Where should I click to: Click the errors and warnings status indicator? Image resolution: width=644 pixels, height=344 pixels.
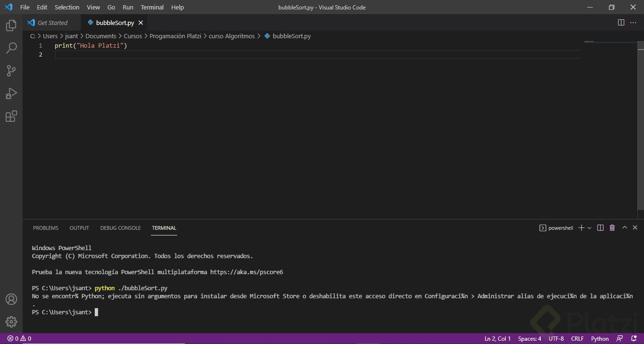tap(19, 339)
